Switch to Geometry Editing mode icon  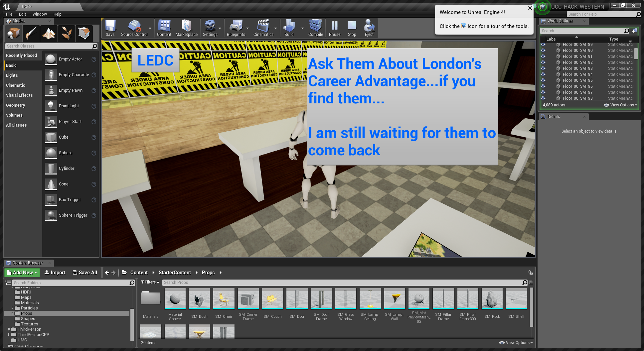(84, 33)
